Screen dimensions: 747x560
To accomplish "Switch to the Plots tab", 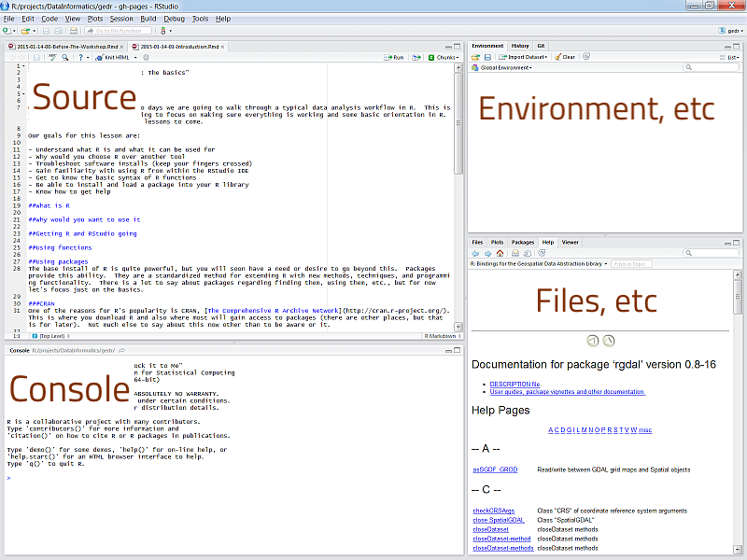I will [498, 243].
